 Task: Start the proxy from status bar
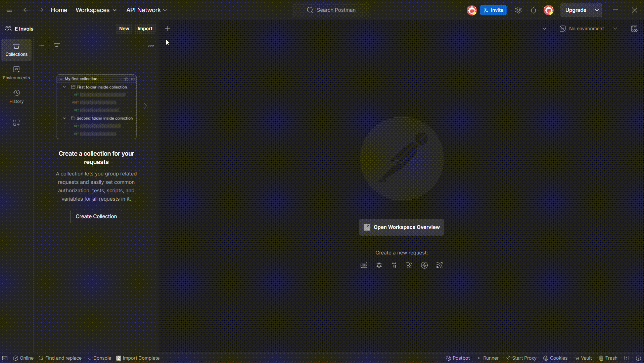point(521,358)
